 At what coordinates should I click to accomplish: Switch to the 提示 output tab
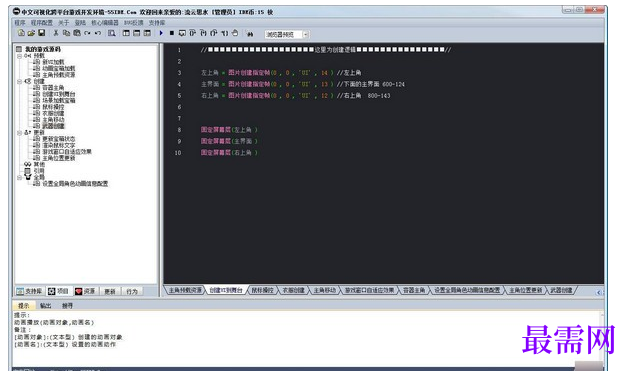[x=23, y=306]
